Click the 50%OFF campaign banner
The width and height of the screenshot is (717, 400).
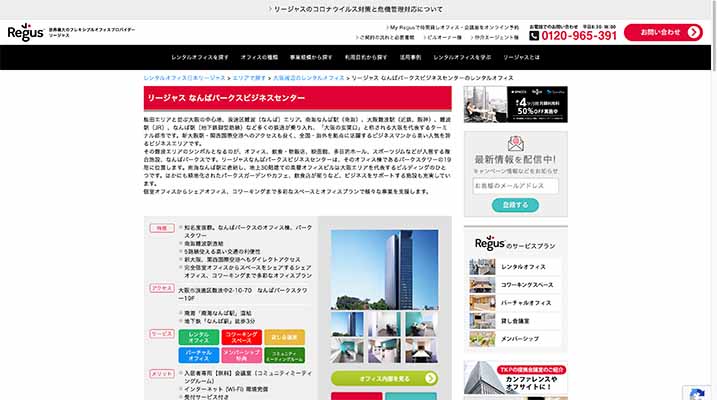click(x=516, y=104)
